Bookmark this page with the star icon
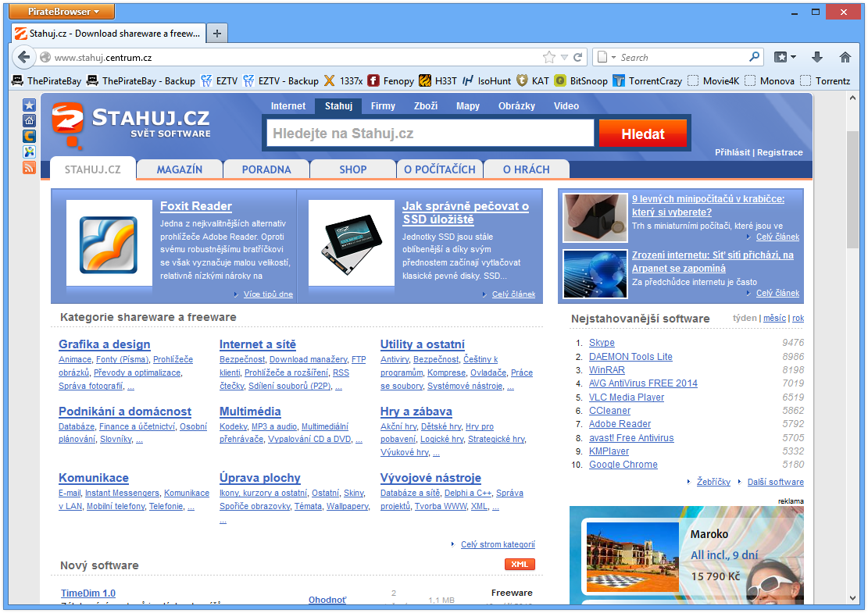Viewport: 868px width, 613px height. (549, 57)
